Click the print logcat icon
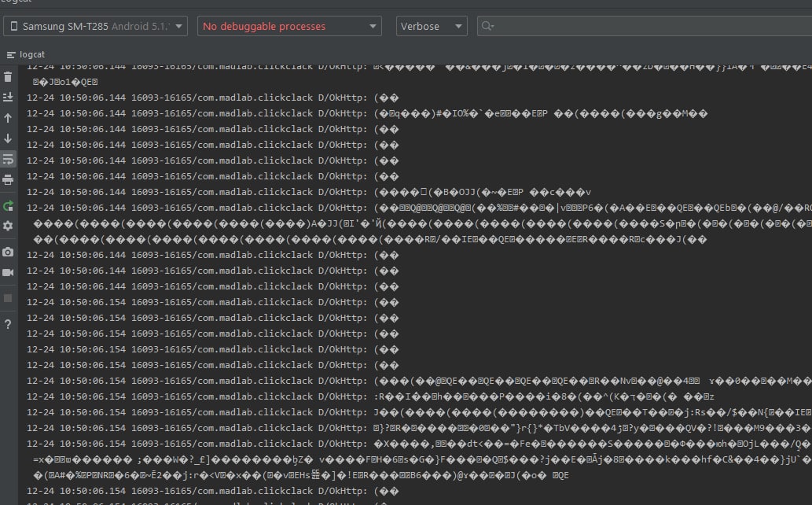 8,180
